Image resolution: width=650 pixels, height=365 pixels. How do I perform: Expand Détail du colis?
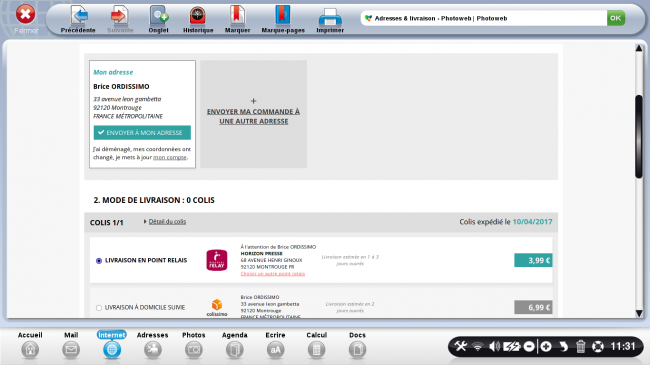click(x=167, y=222)
